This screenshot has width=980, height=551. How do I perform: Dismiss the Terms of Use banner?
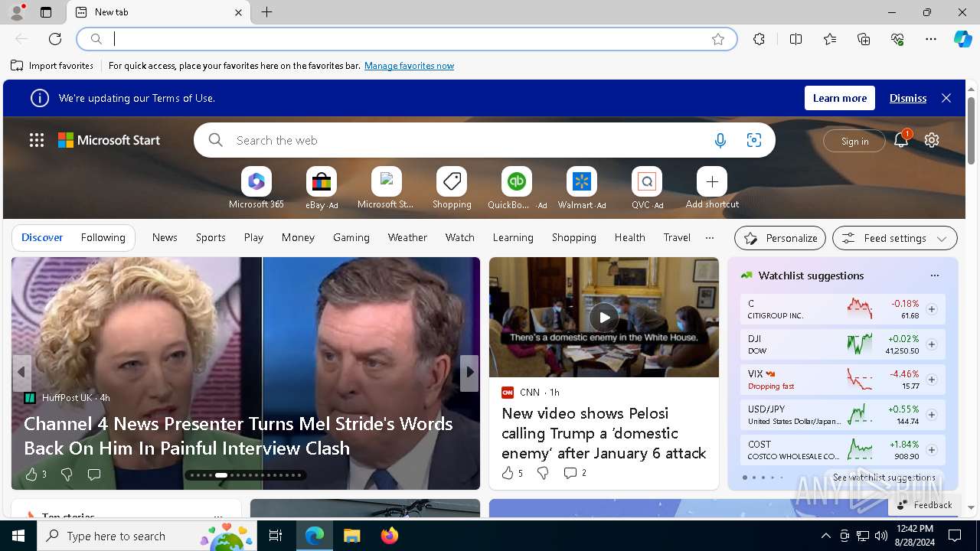[x=908, y=98]
